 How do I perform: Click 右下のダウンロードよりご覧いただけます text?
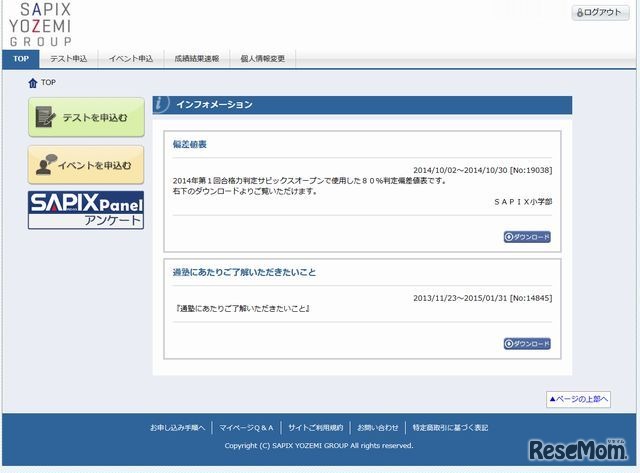[245, 191]
